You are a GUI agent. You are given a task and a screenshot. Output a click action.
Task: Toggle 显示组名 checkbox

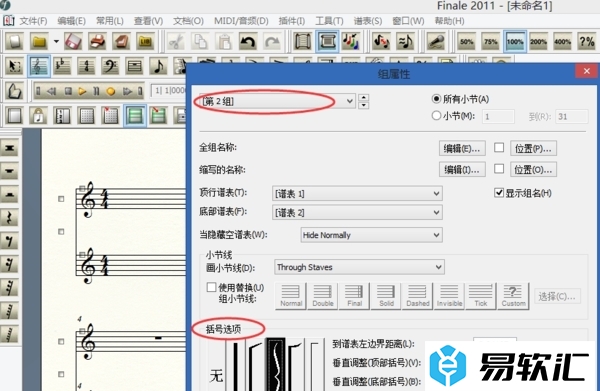[499, 192]
